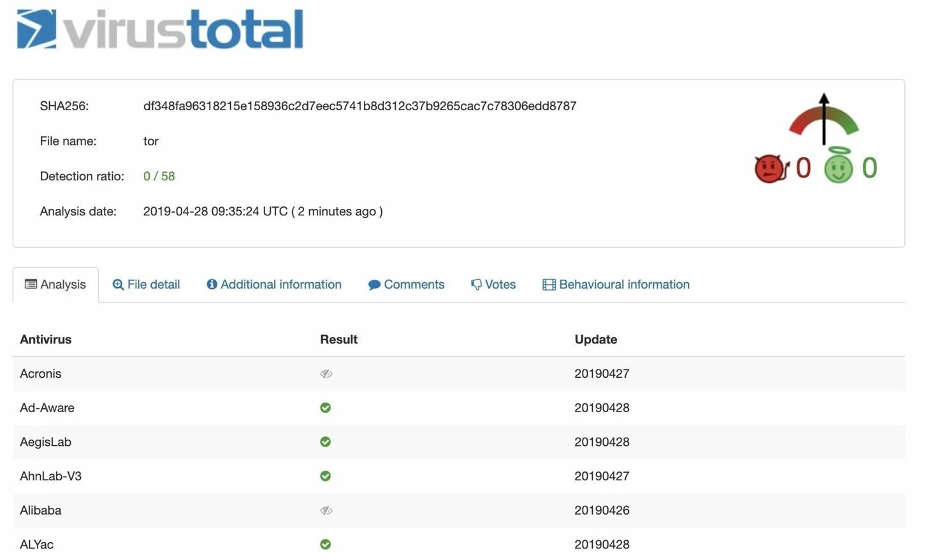Click the red devil malicious vote icon
Viewport: 928px width, 560px height.
click(771, 168)
